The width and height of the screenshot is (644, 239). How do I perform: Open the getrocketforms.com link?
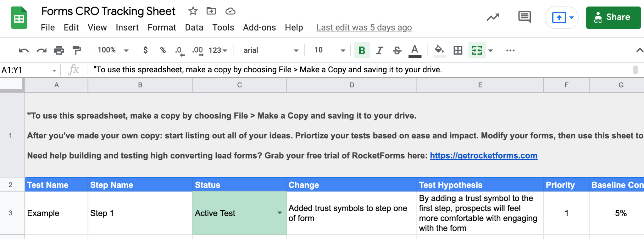tap(484, 155)
